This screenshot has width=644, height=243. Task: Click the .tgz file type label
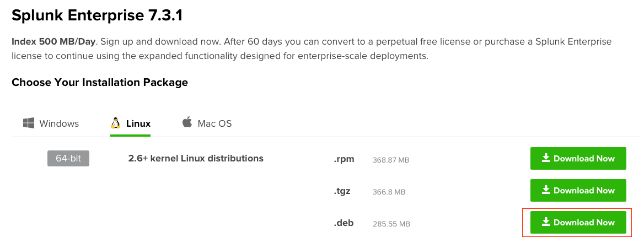tap(342, 191)
